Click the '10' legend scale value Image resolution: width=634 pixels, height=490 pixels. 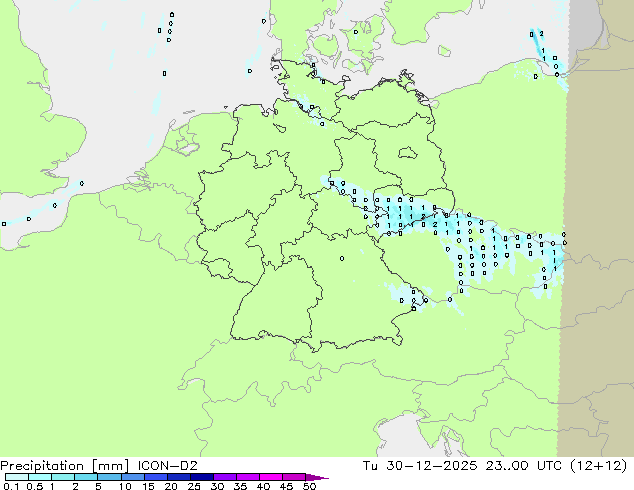[125, 486]
